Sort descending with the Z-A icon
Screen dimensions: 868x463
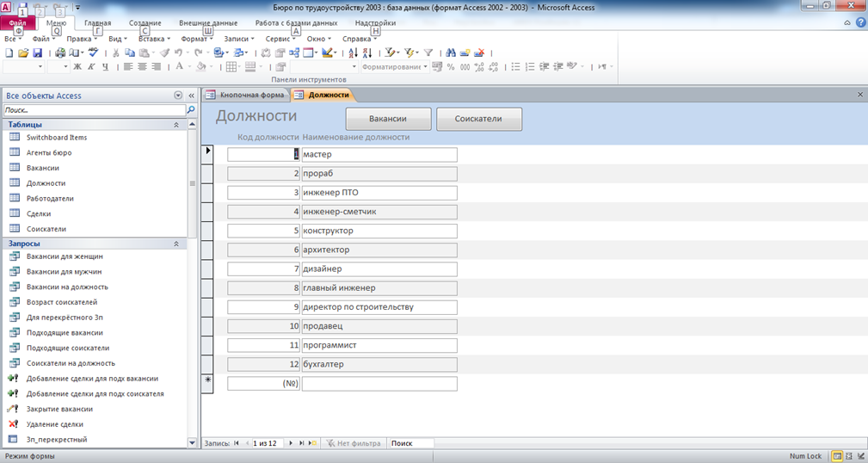pyautogui.click(x=367, y=52)
